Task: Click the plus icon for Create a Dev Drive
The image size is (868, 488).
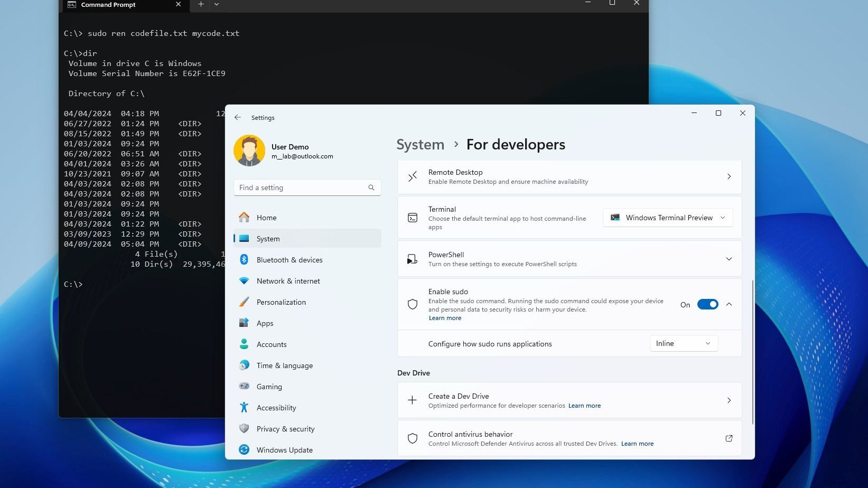Action: coord(412,400)
